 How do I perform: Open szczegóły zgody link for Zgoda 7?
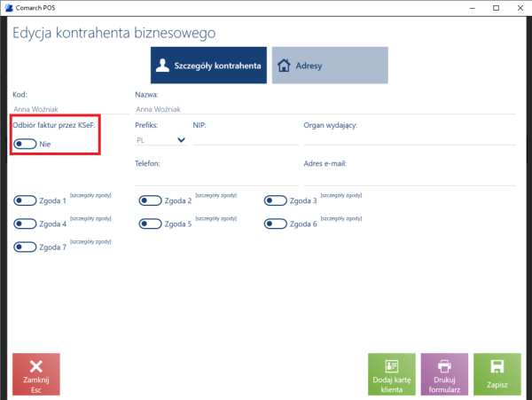click(90, 241)
